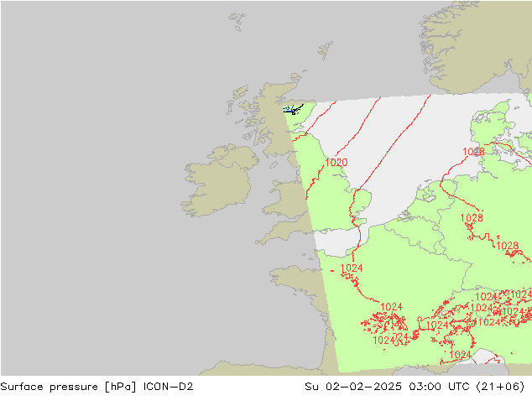
Task: Click the 1024 label near the southern French coast
Action: 460,355
